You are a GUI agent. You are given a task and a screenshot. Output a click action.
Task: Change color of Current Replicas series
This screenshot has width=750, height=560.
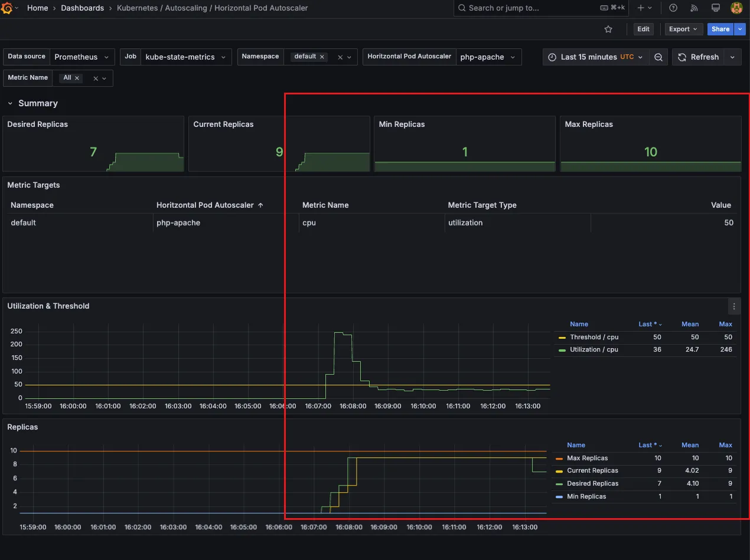pos(559,471)
